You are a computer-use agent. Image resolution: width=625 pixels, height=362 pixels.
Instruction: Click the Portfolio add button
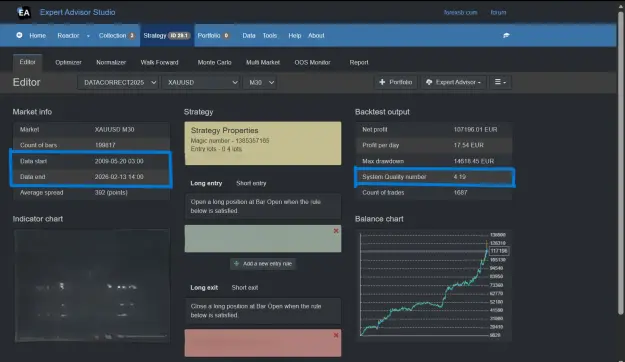(x=395, y=82)
